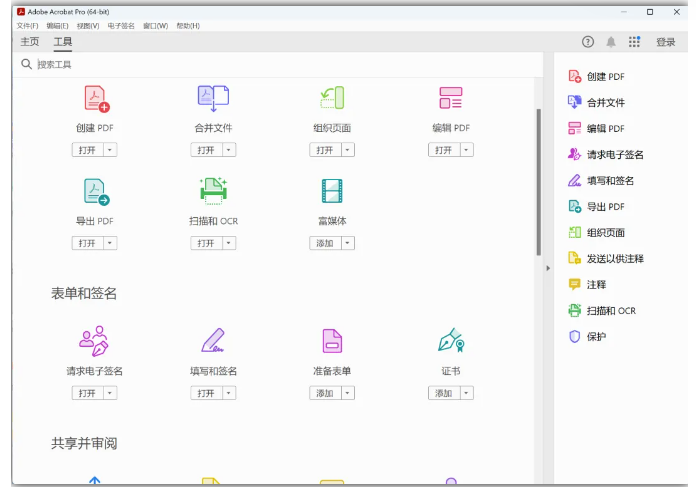Switch to the 主页 tab

(x=30, y=42)
